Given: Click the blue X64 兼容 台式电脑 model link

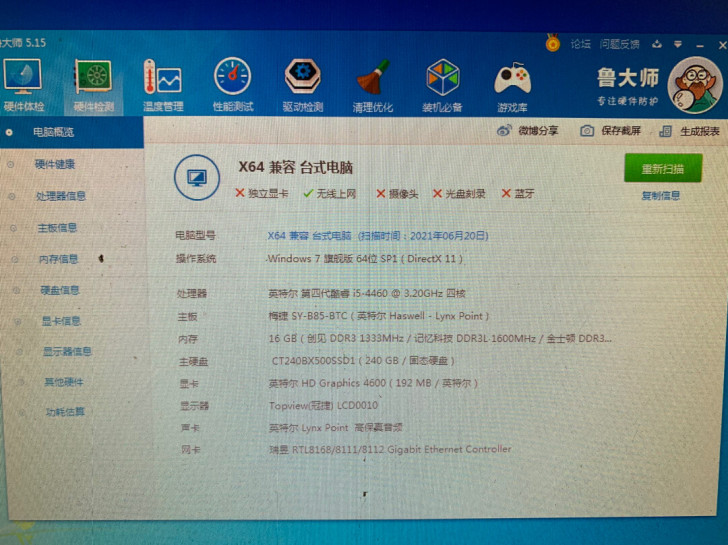Looking at the screenshot, I should tap(377, 236).
